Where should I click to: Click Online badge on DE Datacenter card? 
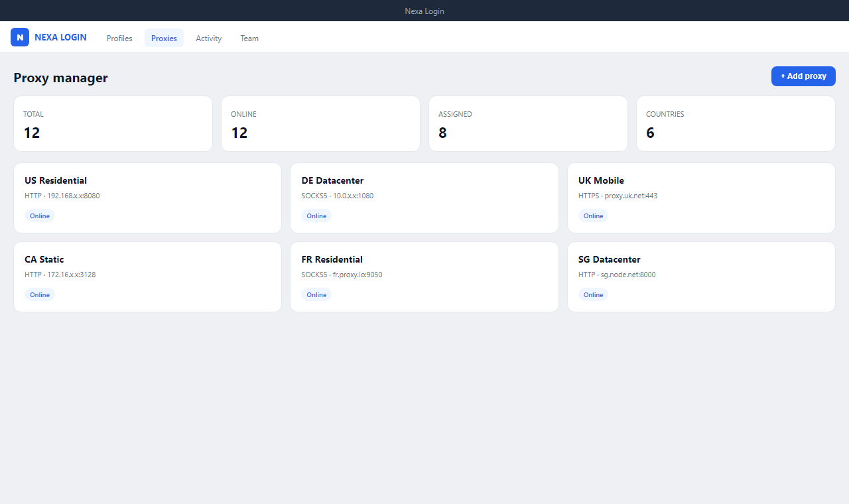coord(316,216)
